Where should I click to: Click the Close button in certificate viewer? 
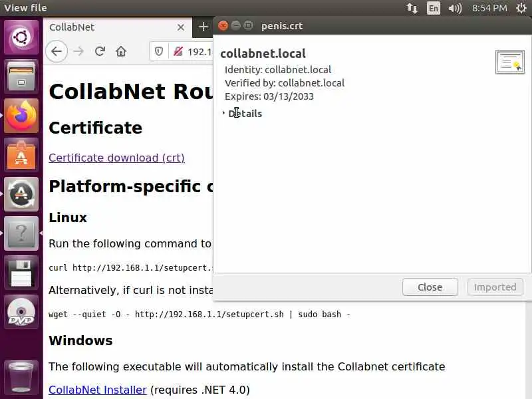click(x=430, y=287)
